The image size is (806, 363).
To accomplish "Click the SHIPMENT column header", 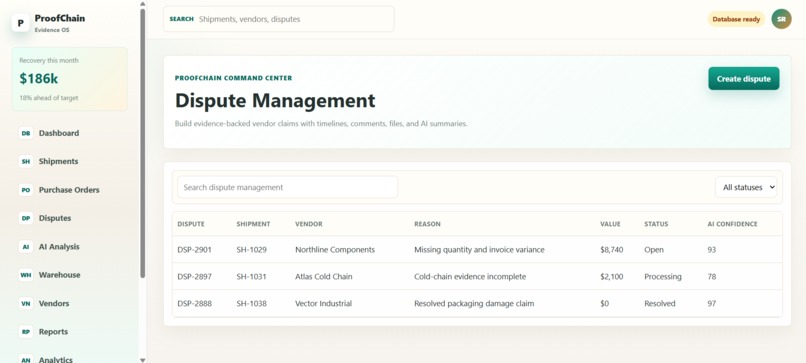I will pyautogui.click(x=253, y=224).
